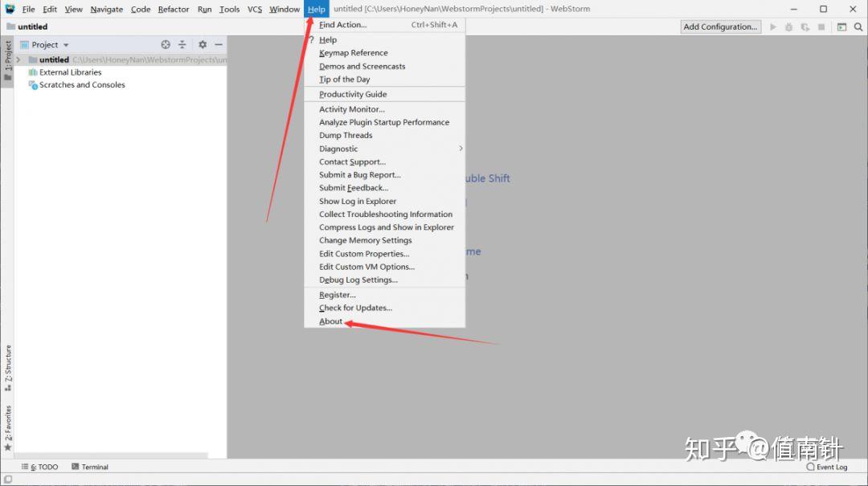Click Add Configuration button
This screenshot has height=486, width=868.
[720, 27]
